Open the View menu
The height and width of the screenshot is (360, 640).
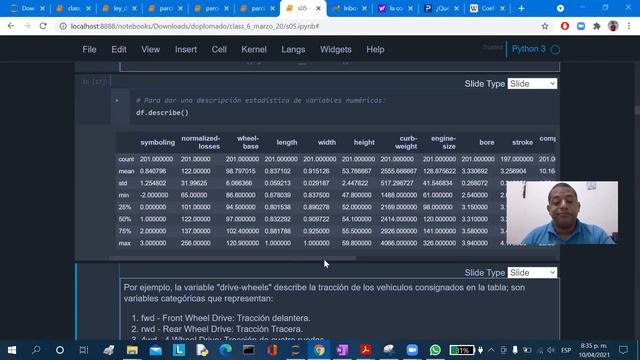pyautogui.click(x=151, y=49)
